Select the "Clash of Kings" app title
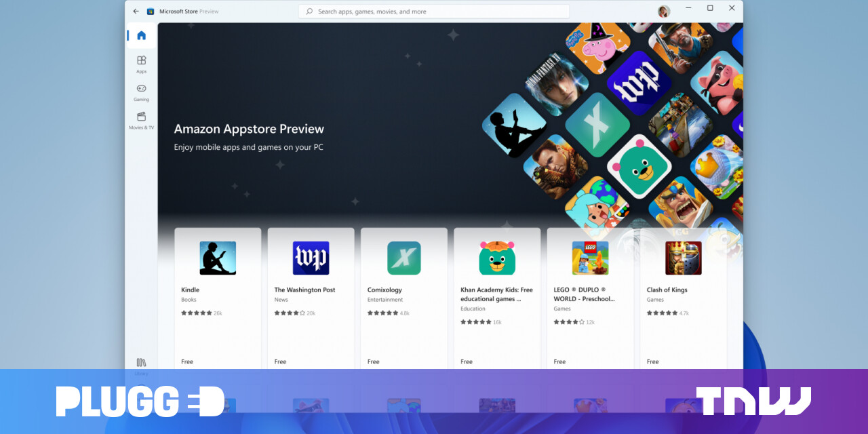Screen dimensions: 868x434 coord(667,290)
